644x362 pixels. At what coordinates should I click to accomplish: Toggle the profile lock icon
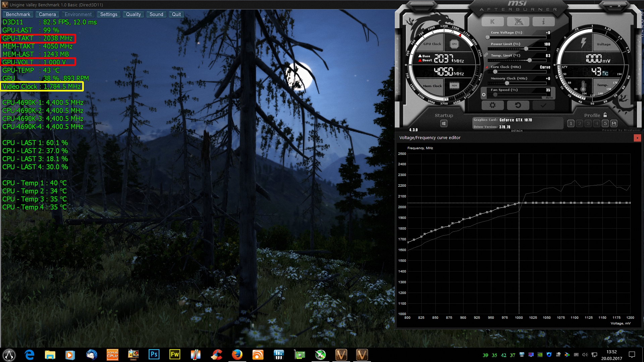coord(605,115)
